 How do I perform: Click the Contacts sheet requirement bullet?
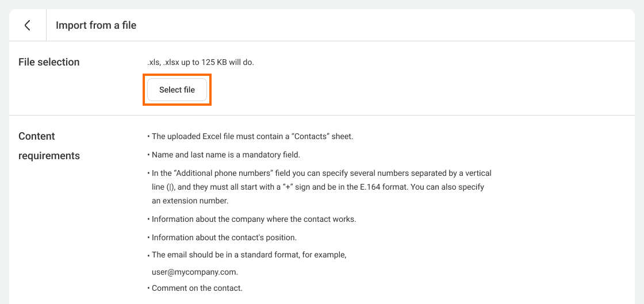click(x=250, y=137)
